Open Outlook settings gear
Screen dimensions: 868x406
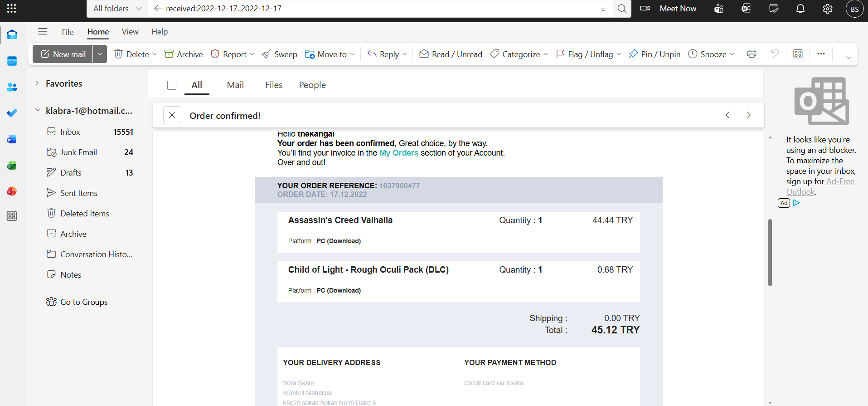pyautogui.click(x=828, y=9)
